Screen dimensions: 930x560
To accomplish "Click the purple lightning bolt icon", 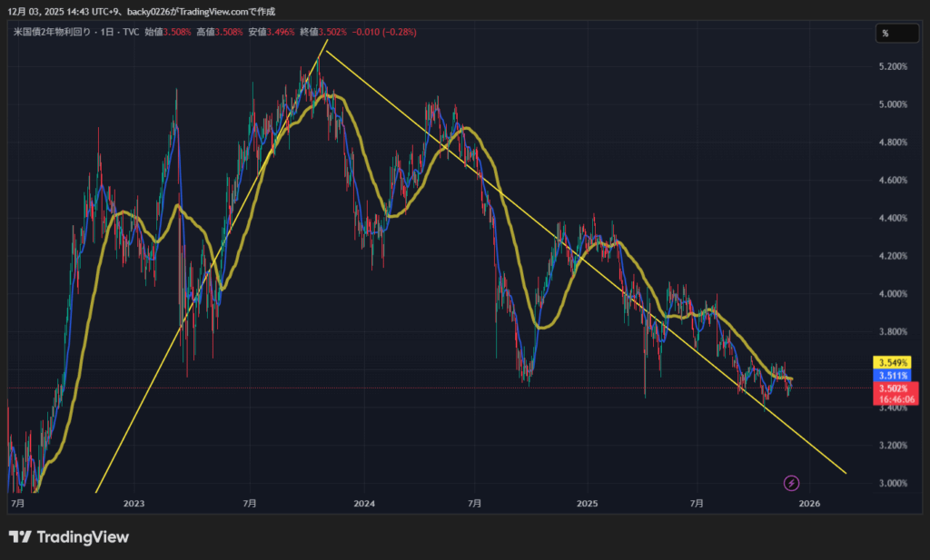I will (x=791, y=483).
